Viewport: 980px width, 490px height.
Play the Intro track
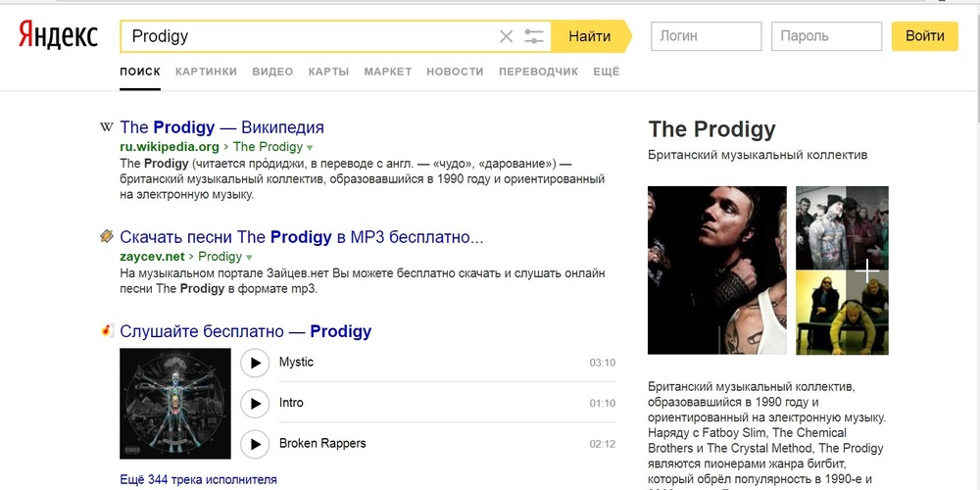(255, 403)
